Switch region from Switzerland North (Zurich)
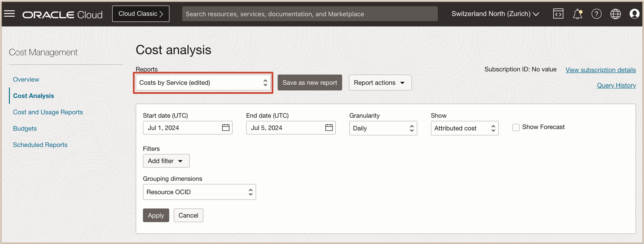This screenshot has height=244, width=644. (495, 14)
